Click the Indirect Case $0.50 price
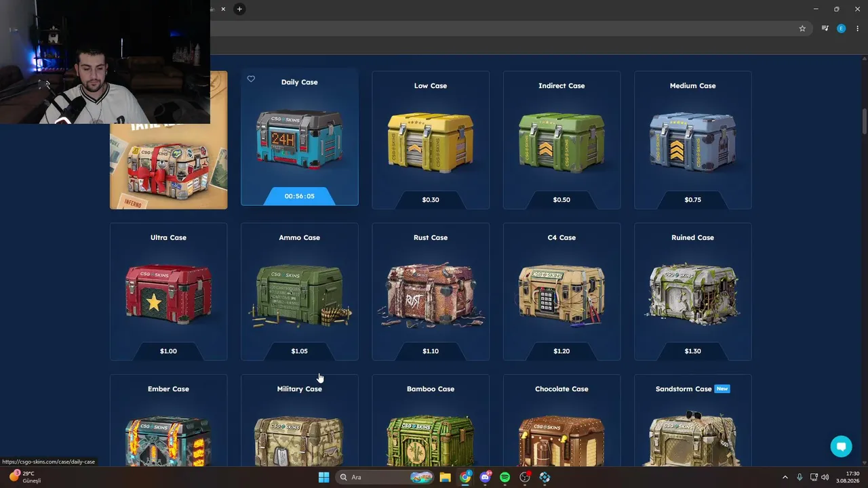868x488 pixels. click(561, 200)
